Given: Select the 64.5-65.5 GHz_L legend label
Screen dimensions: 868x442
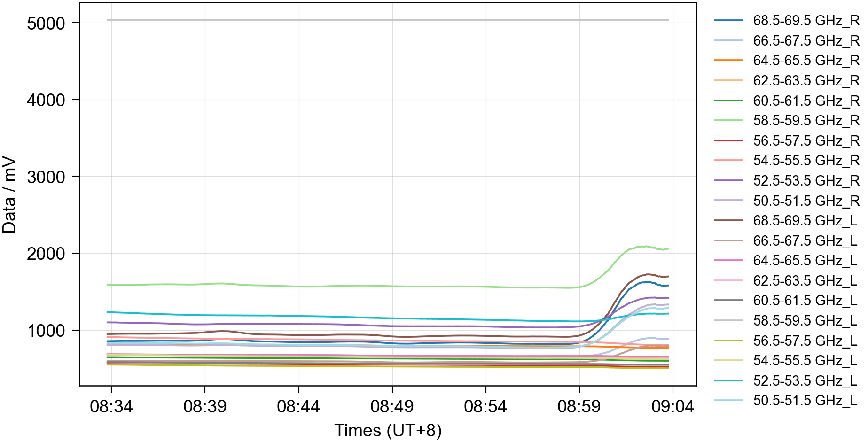Looking at the screenshot, I should (x=805, y=261).
